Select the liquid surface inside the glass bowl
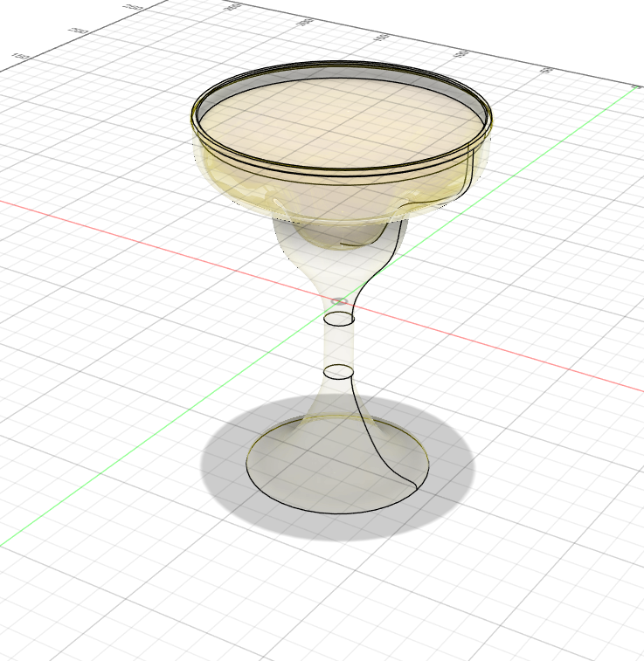The width and height of the screenshot is (644, 661). pyautogui.click(x=341, y=122)
